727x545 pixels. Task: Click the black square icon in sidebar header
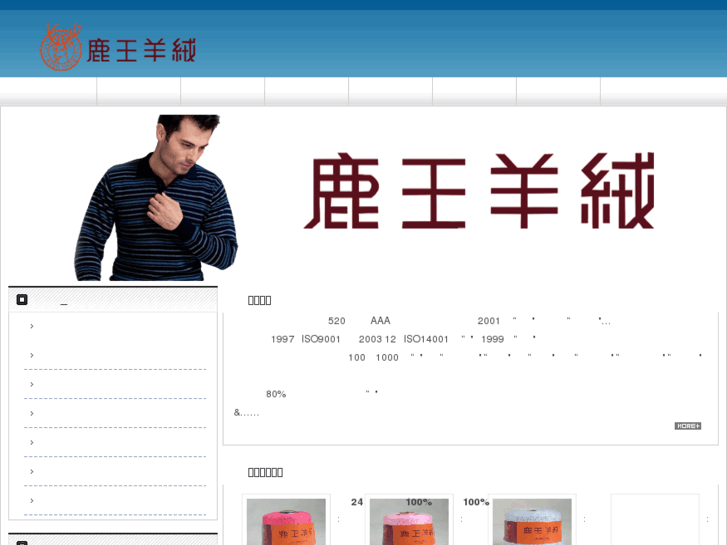point(22,300)
